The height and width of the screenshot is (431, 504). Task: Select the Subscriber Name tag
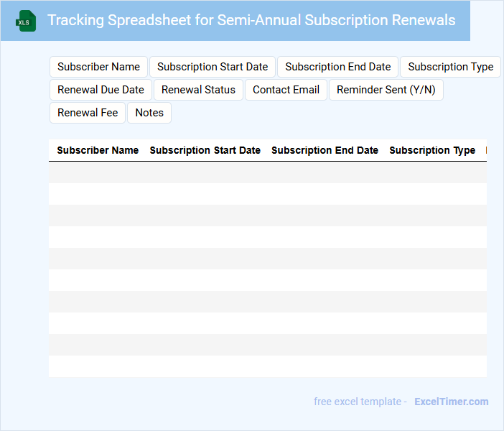pos(98,67)
